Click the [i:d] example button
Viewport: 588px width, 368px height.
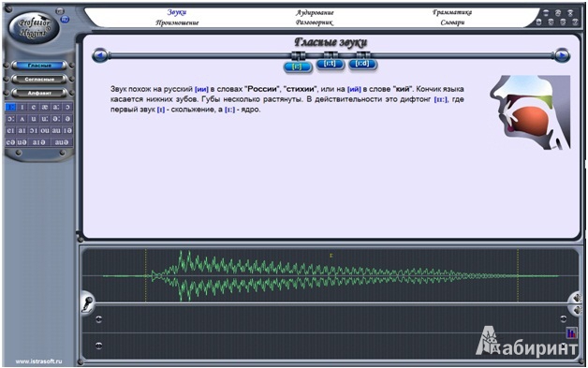point(362,65)
